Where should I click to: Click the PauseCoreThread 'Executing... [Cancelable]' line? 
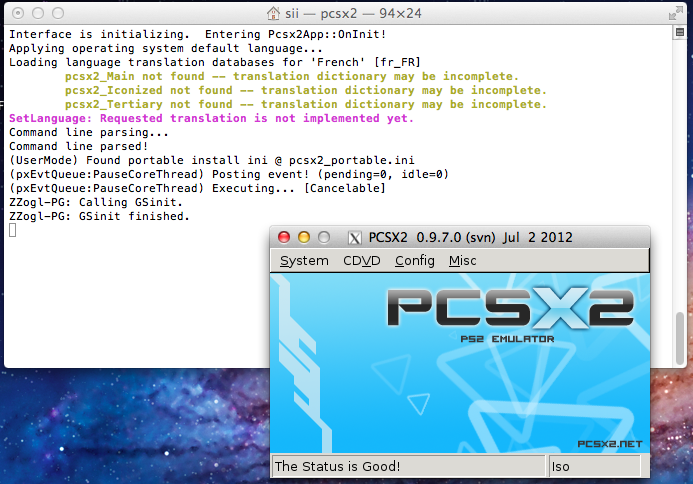(198, 188)
